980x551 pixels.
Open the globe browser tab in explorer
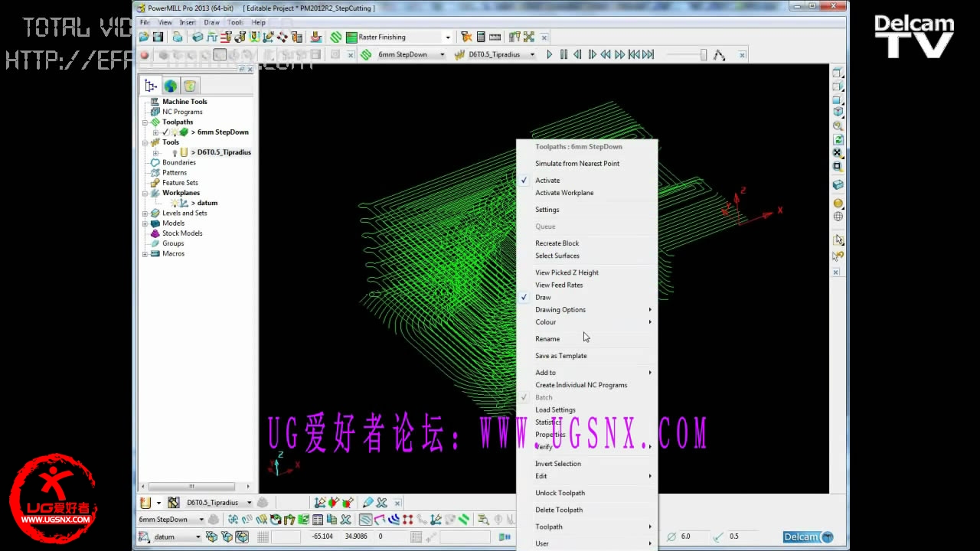click(170, 86)
